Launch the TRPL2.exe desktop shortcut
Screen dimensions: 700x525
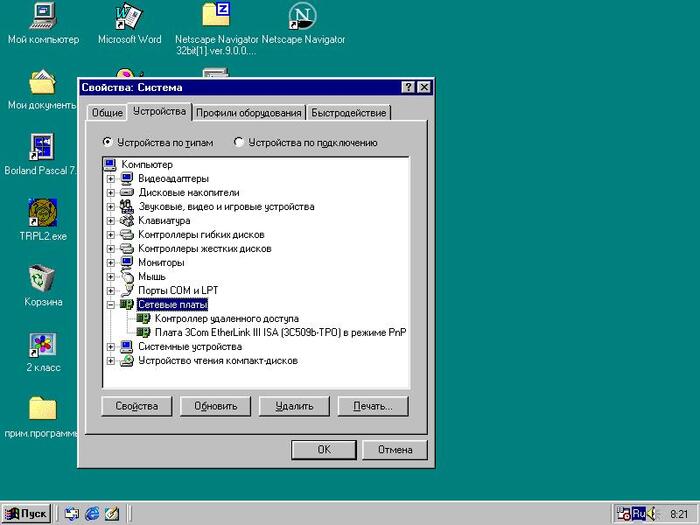[x=43, y=213]
